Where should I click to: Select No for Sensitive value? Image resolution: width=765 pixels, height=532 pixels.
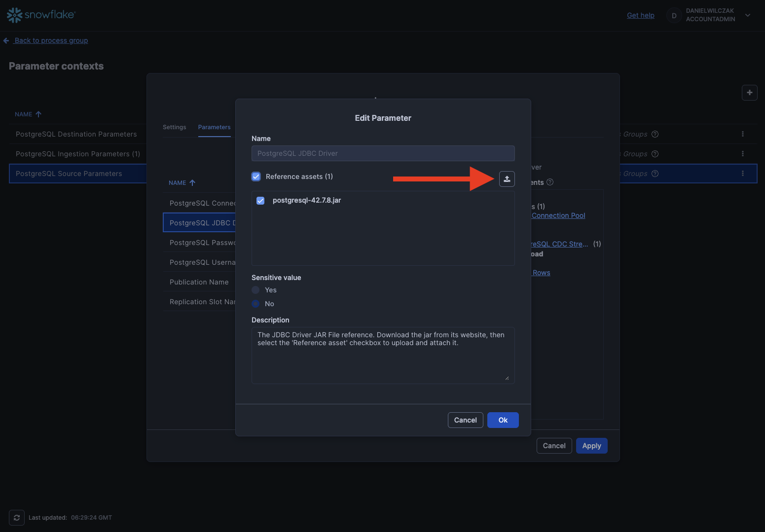point(255,304)
